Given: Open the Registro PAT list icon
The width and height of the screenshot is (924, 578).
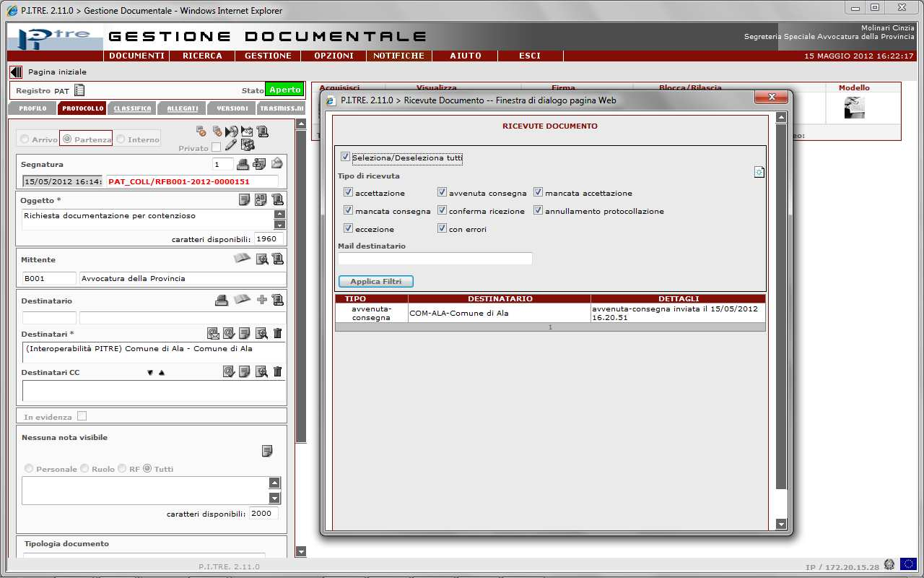Looking at the screenshot, I should tap(79, 90).
